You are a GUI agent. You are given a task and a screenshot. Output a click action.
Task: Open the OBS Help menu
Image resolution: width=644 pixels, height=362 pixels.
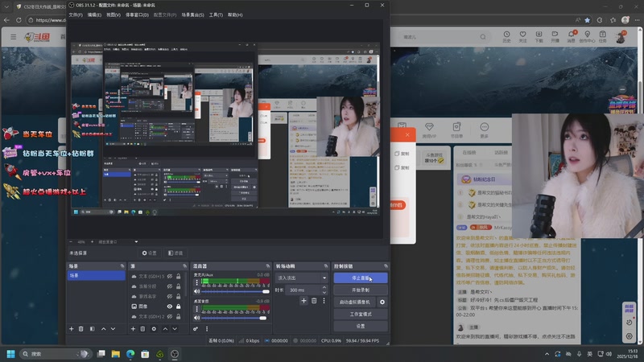pyautogui.click(x=235, y=14)
